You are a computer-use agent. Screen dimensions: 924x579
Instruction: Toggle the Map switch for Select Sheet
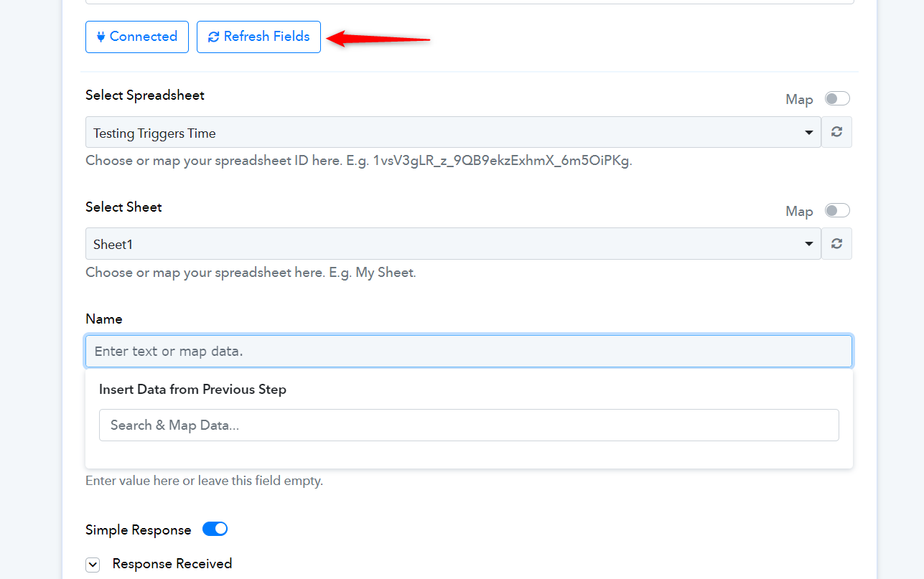[x=837, y=210]
